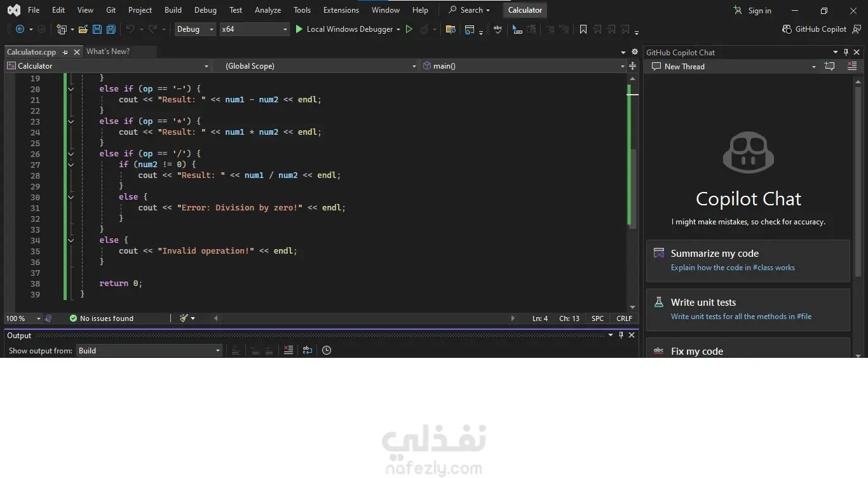Toggle the CRLF line ending indicator
Screen dimensions: 868x478
click(624, 318)
